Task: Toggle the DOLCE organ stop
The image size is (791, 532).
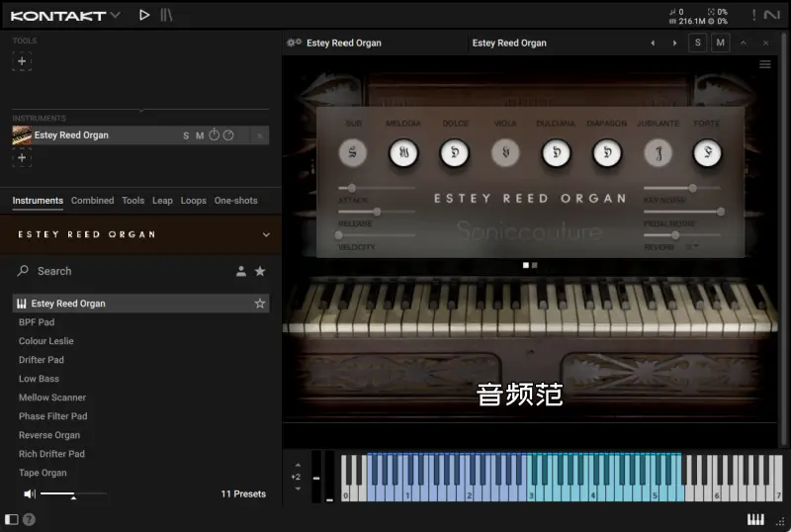Action: click(x=455, y=152)
